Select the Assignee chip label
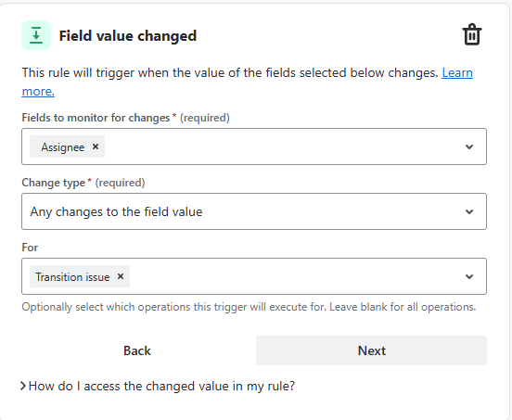This screenshot has height=420, width=512. click(63, 147)
